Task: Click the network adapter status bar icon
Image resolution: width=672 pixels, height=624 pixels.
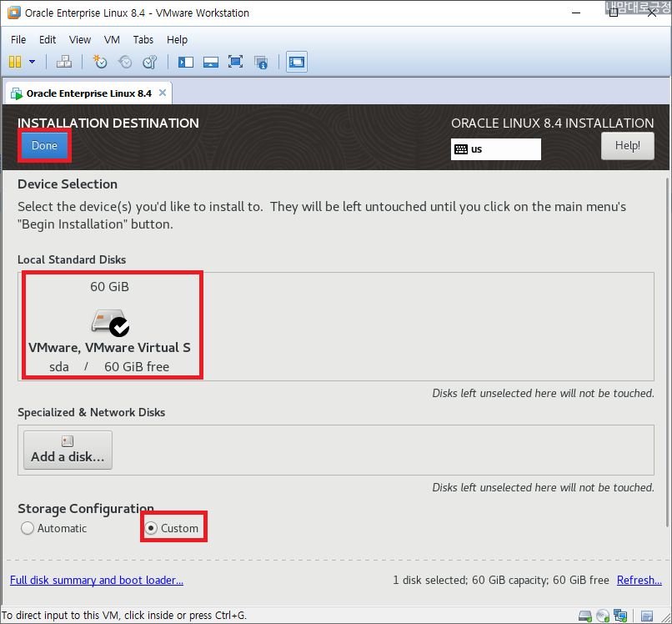Action: click(x=620, y=616)
